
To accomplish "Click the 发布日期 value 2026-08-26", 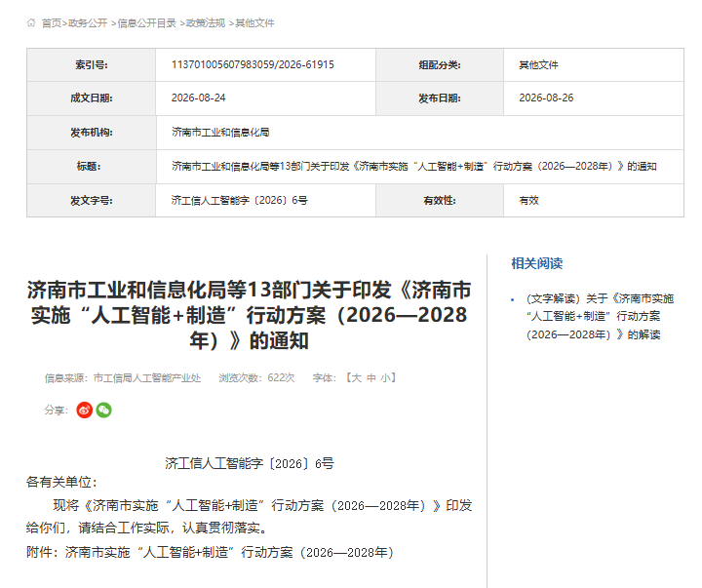I will pos(546,98).
